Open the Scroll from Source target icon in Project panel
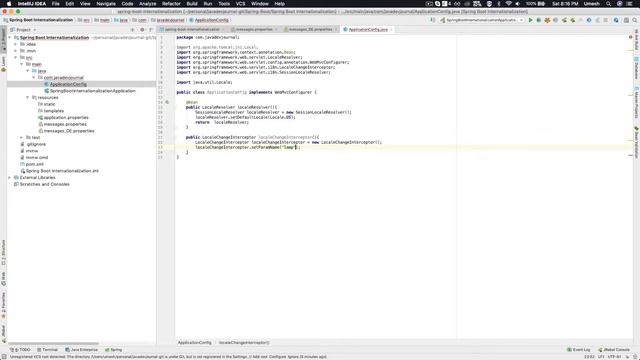This screenshot has width=640, height=360. (132, 30)
